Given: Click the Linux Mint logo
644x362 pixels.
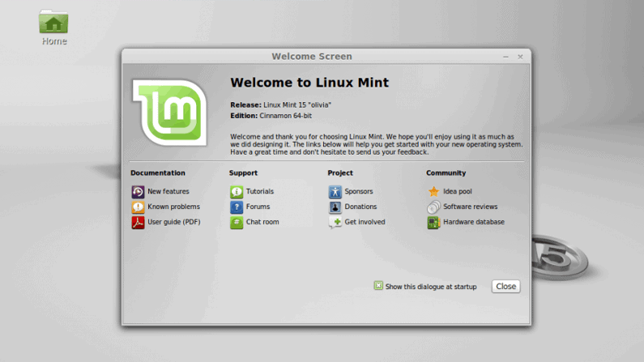Looking at the screenshot, I should coord(170,113).
